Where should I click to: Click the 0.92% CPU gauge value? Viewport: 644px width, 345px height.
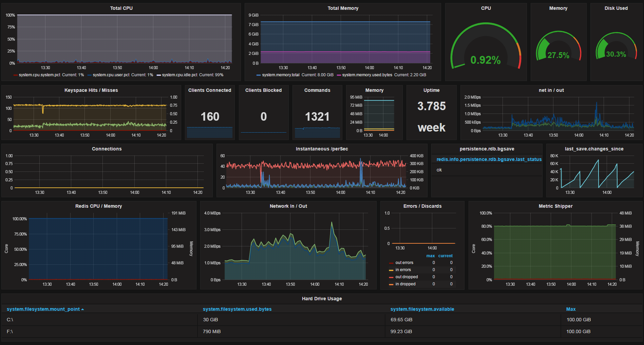tap(486, 60)
